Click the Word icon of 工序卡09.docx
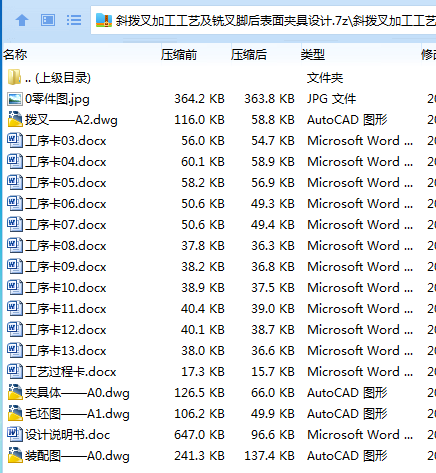The height and width of the screenshot is (473, 436). [15, 266]
